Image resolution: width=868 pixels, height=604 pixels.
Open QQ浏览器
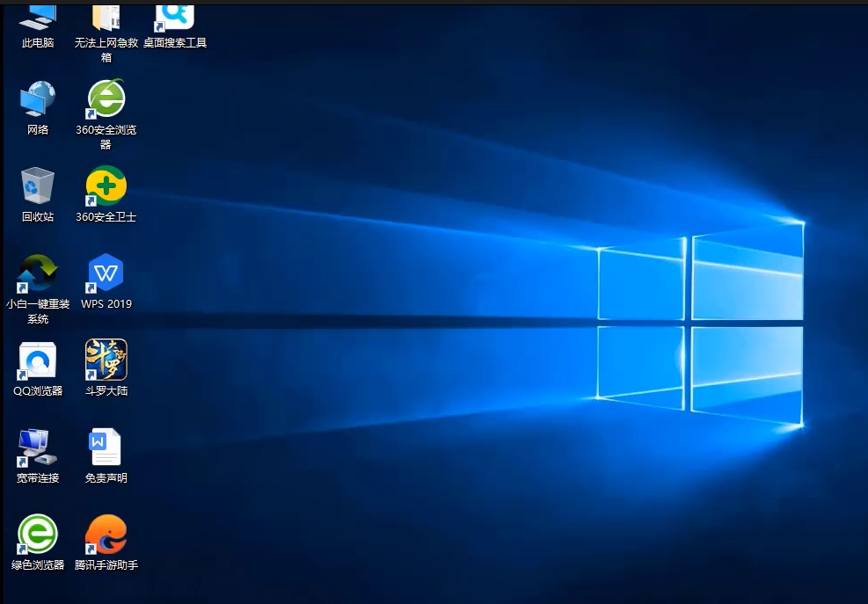pos(36,359)
